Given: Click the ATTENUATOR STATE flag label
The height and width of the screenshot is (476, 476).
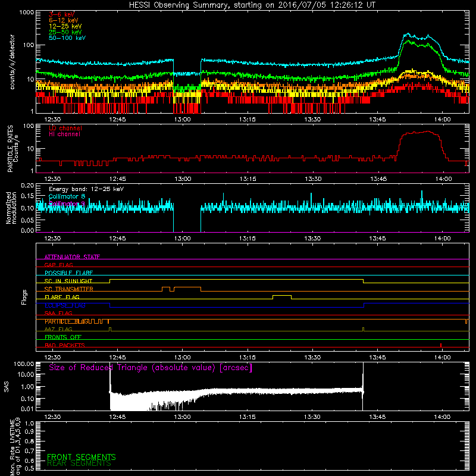Looking at the screenshot, I should 72,257.
